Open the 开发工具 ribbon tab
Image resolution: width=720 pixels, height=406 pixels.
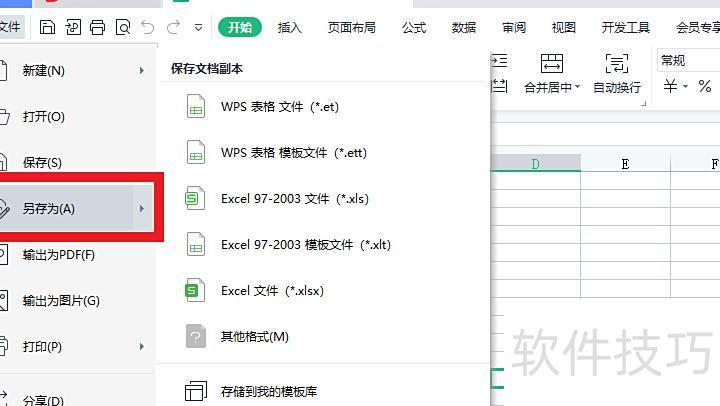tap(625, 28)
